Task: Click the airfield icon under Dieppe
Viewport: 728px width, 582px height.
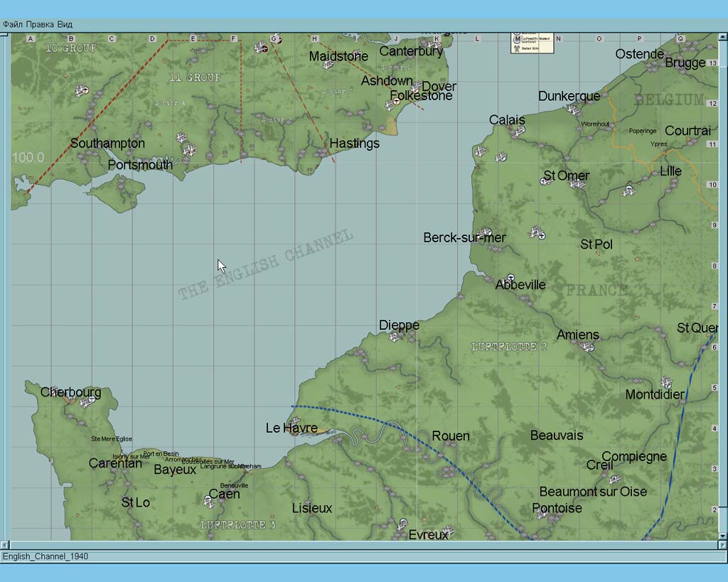Action: [394, 337]
